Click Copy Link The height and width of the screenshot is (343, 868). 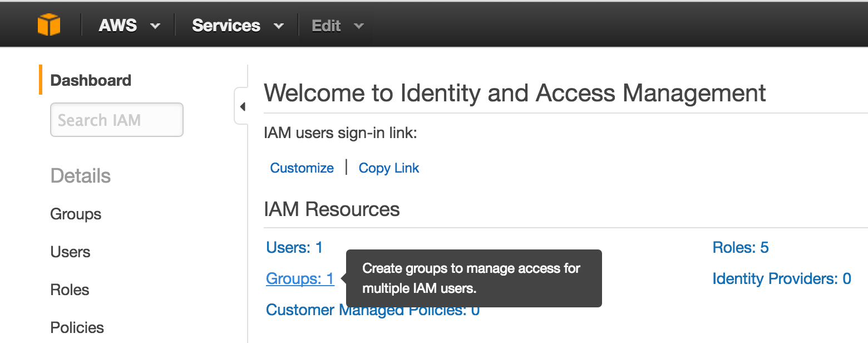(x=389, y=168)
